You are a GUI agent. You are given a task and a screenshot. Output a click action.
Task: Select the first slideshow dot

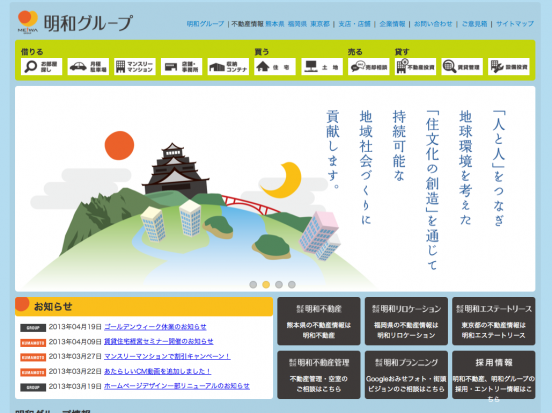[x=253, y=284]
